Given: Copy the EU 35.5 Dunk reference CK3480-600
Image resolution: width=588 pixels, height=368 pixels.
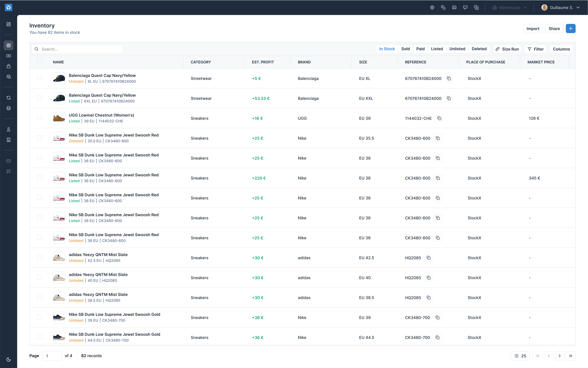Looking at the screenshot, I should [x=438, y=138].
